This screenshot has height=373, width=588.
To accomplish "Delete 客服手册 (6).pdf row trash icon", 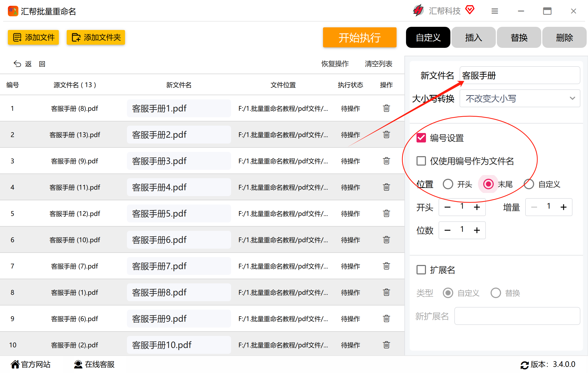I will [386, 319].
